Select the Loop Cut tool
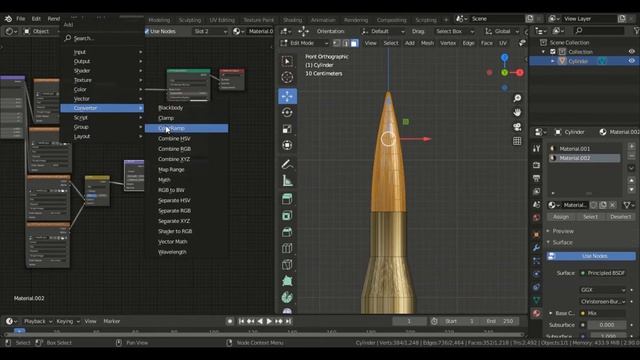This screenshot has width=640, height=360. point(287,248)
